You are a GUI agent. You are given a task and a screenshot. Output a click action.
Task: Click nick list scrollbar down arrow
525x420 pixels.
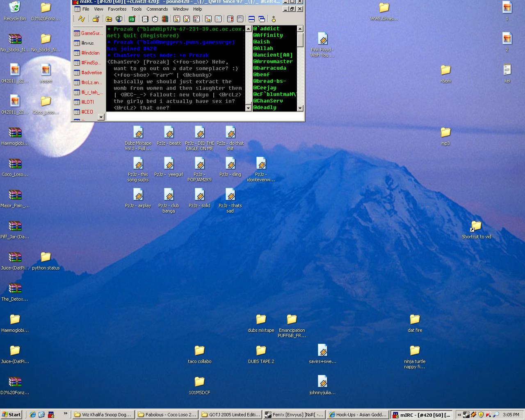300,108
